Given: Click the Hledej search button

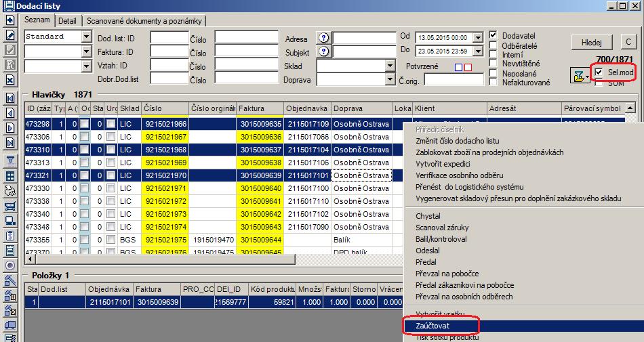Looking at the screenshot, I should (x=591, y=42).
